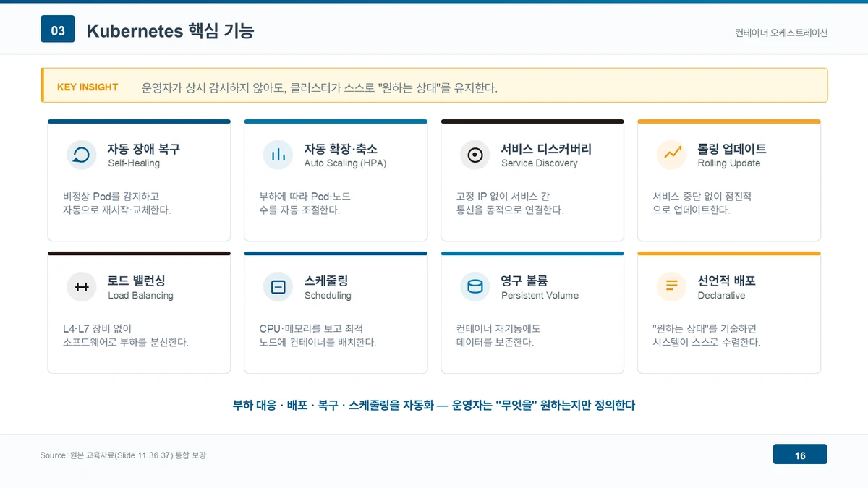Click the Service Discovery target icon
868x488 pixels.
tap(475, 155)
